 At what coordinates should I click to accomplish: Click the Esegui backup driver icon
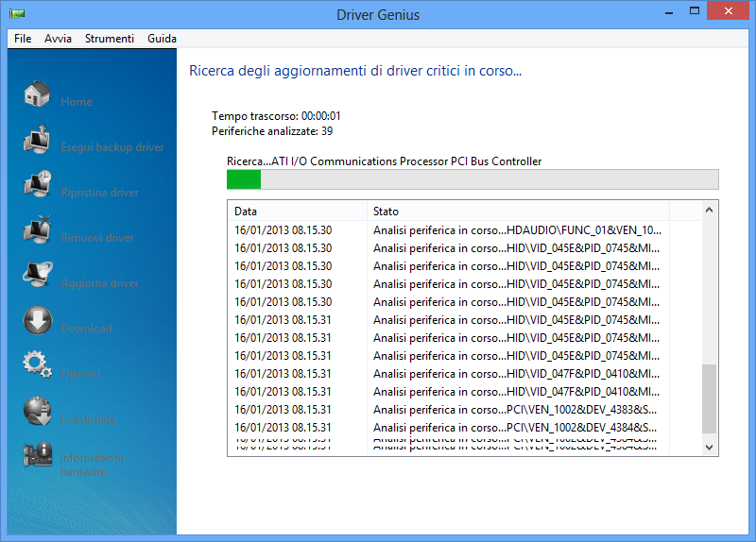tap(38, 139)
